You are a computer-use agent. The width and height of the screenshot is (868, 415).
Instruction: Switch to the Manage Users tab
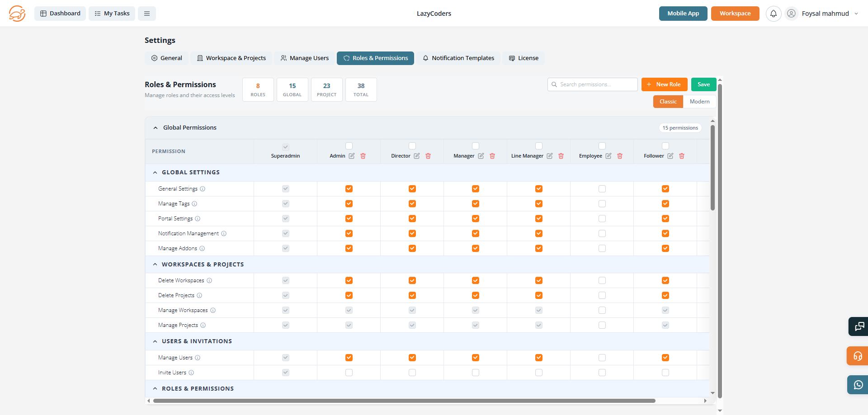305,58
